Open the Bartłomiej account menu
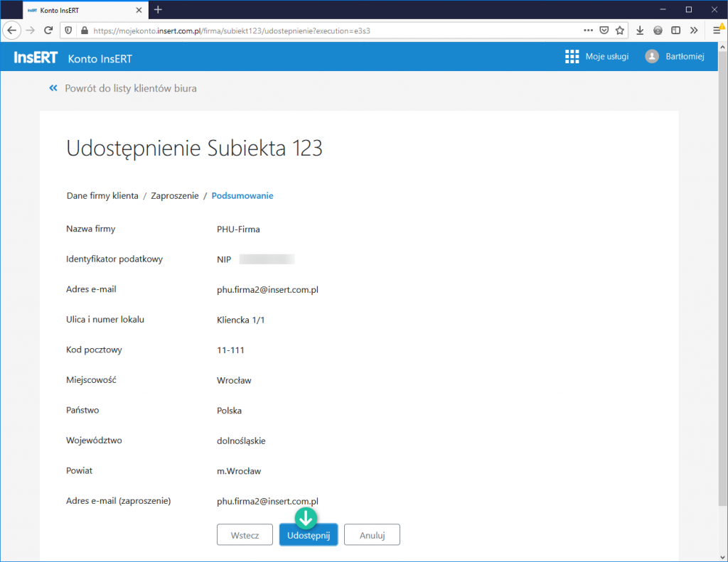Image resolution: width=728 pixels, height=562 pixels. click(685, 57)
